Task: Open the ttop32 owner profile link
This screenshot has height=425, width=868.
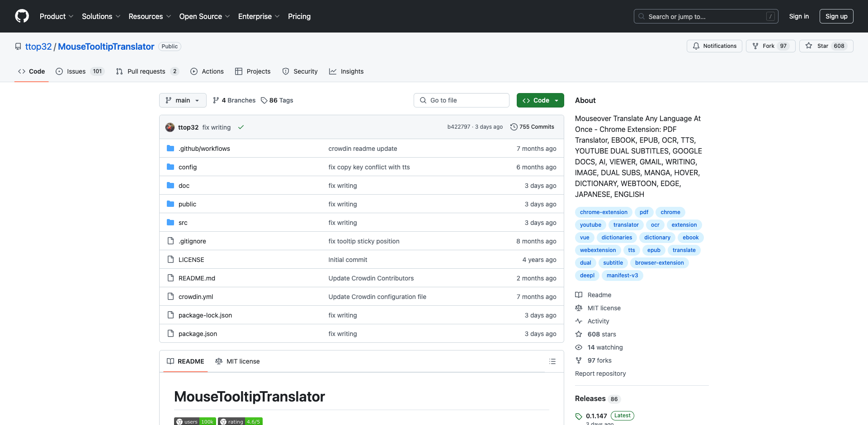Action: point(38,47)
